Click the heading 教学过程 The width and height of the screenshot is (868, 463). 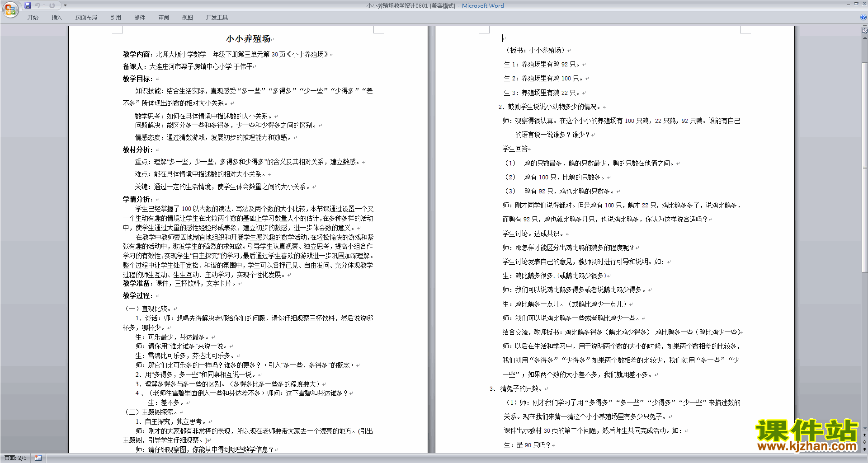coord(136,295)
